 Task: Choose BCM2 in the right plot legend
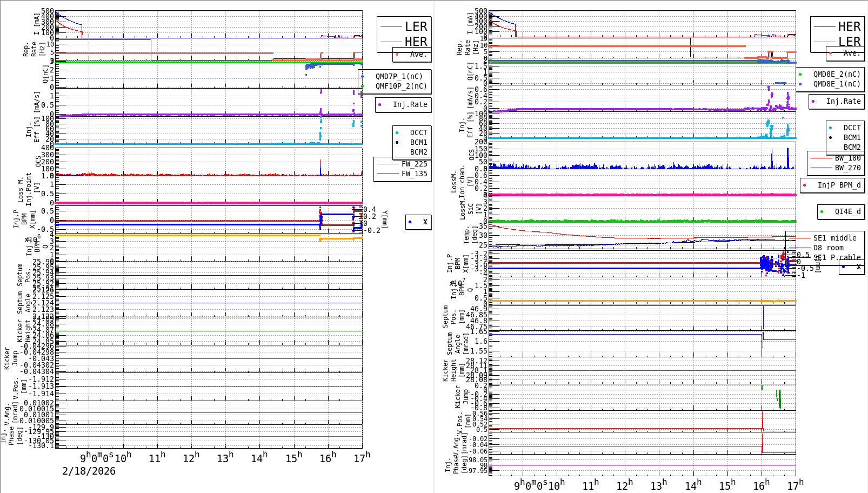tap(852, 147)
